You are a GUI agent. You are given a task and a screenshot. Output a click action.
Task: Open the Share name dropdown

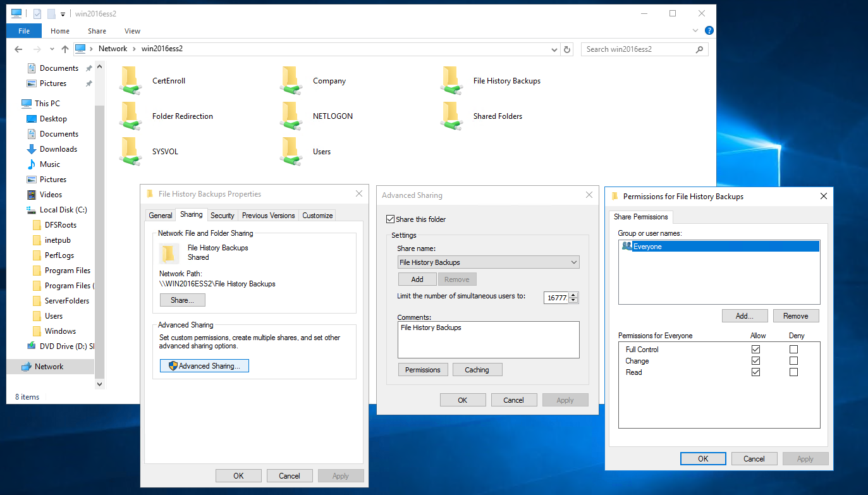coord(574,262)
